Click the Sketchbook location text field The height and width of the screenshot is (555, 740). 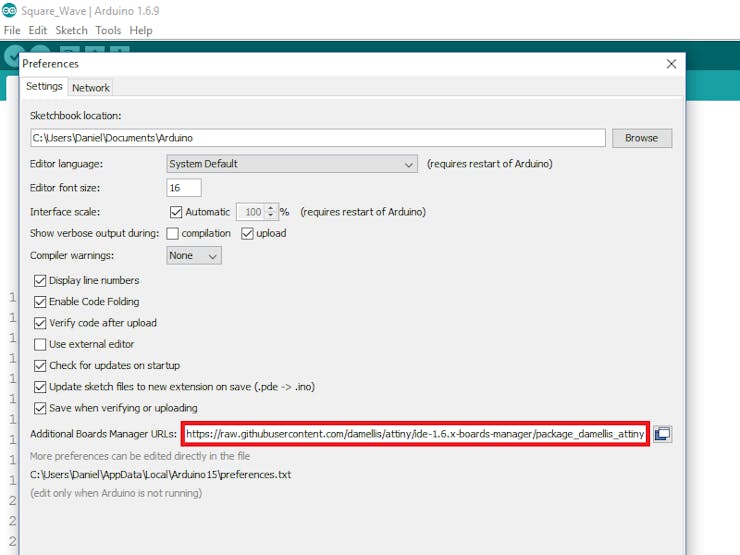(318, 138)
